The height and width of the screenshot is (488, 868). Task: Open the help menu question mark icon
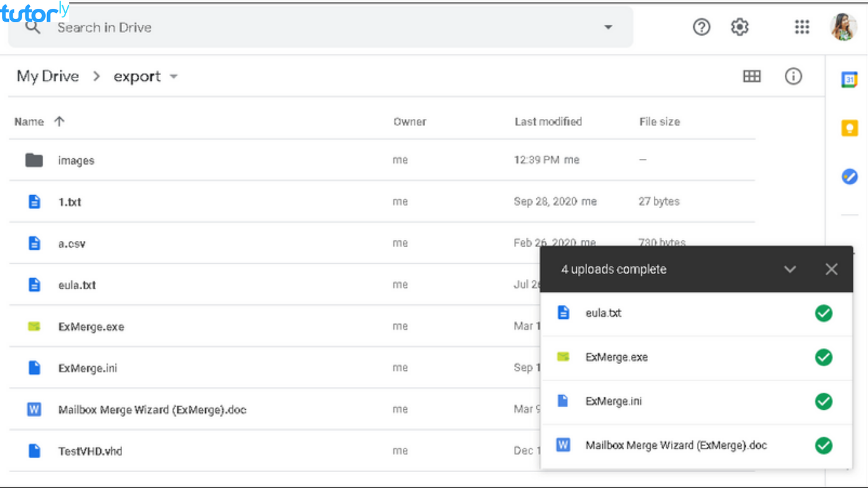[702, 27]
